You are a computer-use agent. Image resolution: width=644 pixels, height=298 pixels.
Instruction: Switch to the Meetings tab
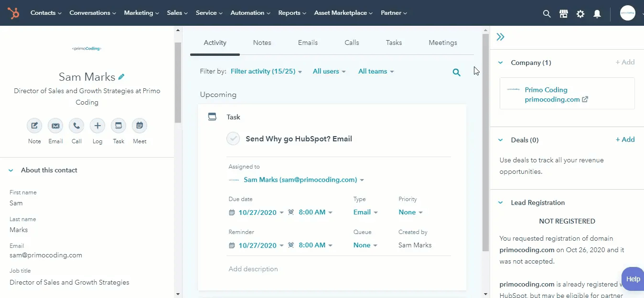[443, 43]
